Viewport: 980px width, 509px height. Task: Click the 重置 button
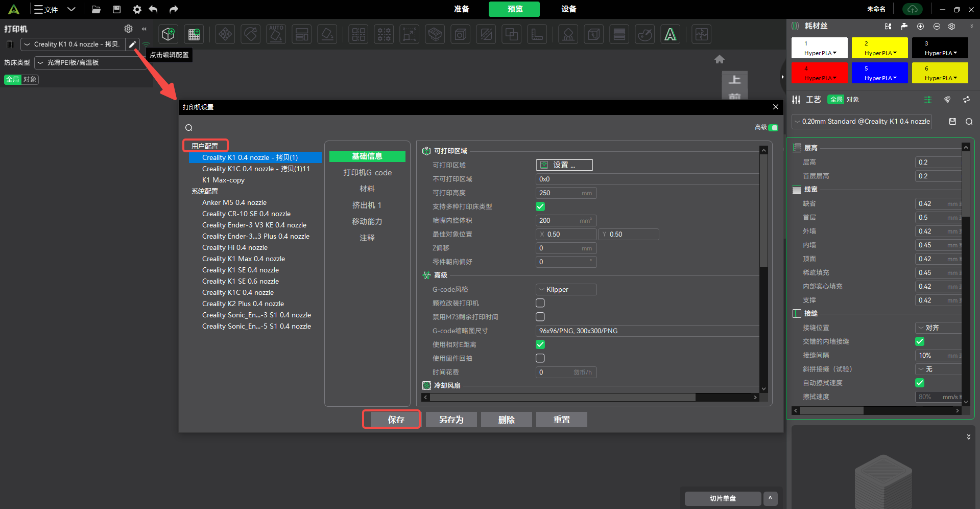coord(562,420)
